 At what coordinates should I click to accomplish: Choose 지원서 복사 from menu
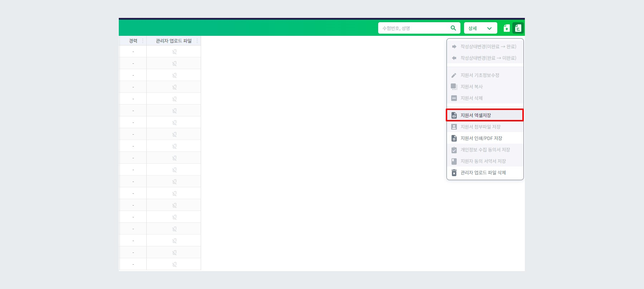pos(485,87)
